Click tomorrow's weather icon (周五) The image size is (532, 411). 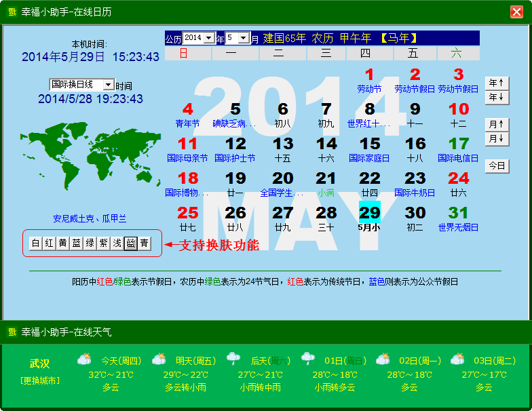(159, 359)
